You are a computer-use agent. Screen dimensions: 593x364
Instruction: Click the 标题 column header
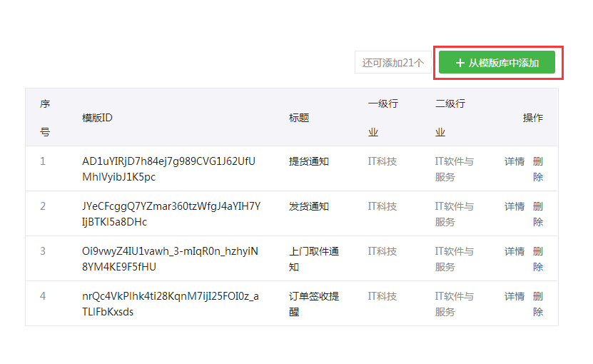pos(299,118)
